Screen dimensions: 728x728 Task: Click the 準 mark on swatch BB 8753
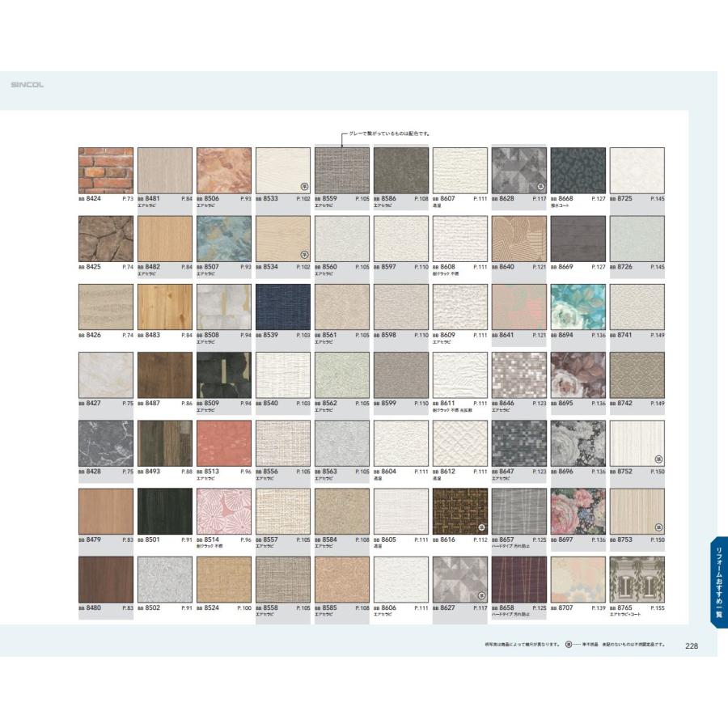coord(658,526)
